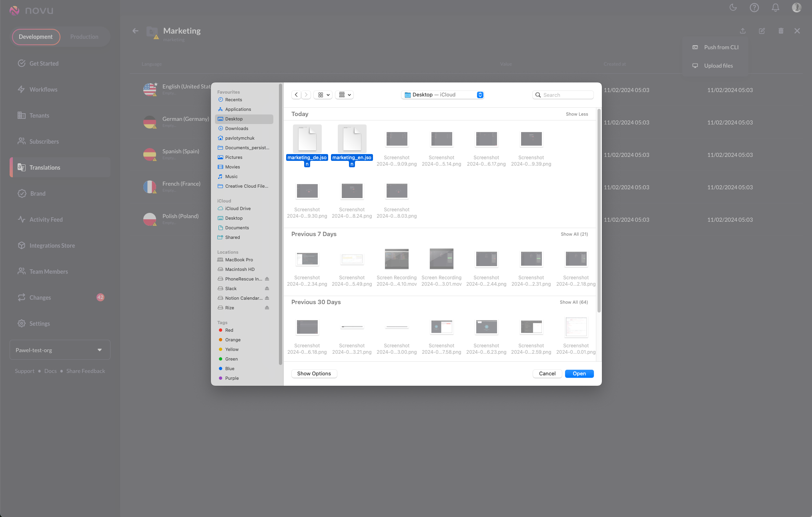Click the dark mode moon icon
Viewport: 812px width, 517px height.
tap(733, 8)
